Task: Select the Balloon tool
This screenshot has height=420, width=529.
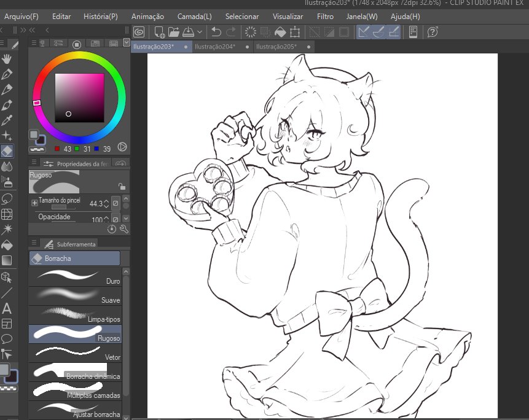Action: tap(6, 338)
